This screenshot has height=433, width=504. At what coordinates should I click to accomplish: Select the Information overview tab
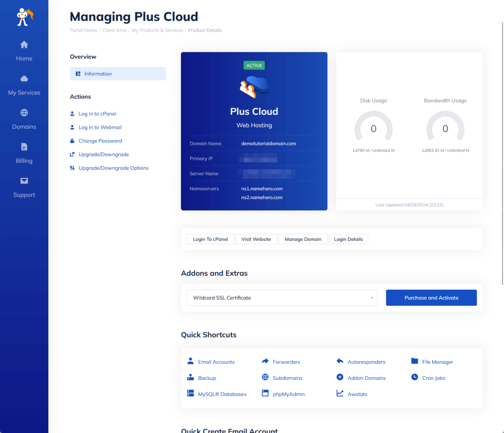point(118,74)
